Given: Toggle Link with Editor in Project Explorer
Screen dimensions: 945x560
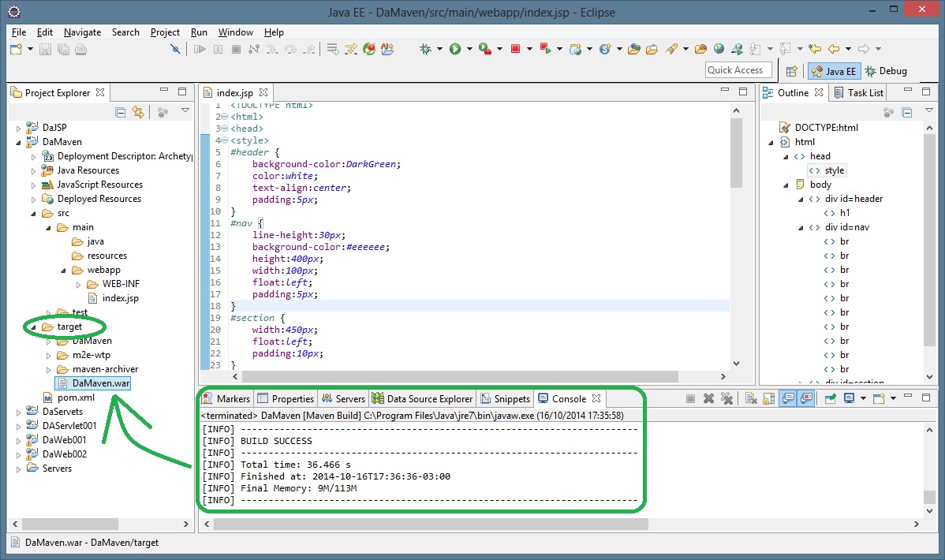Looking at the screenshot, I should click(x=138, y=113).
